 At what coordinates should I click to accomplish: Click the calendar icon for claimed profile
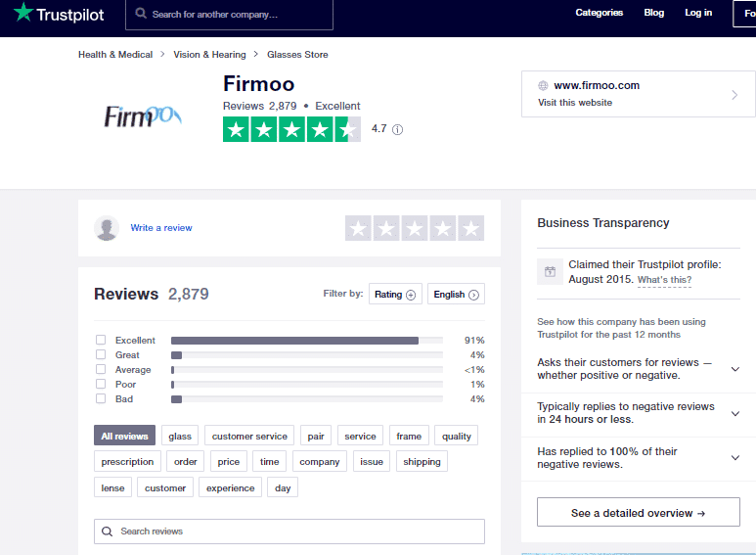(550, 271)
